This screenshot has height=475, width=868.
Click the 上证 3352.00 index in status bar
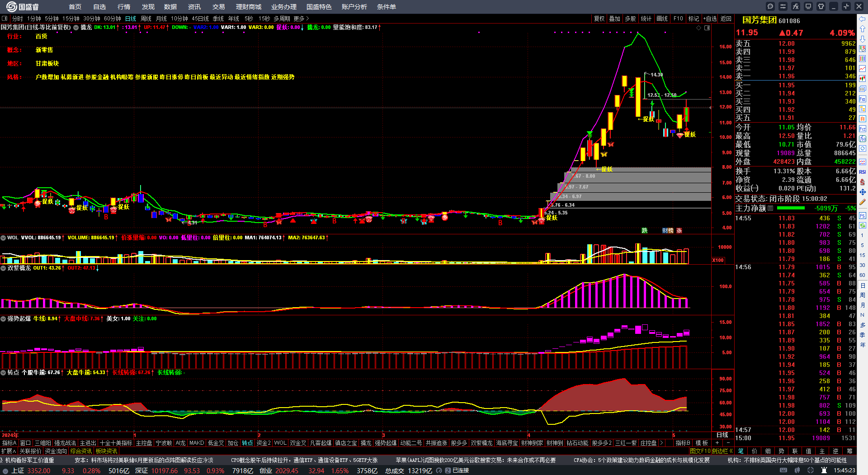pyautogui.click(x=31, y=470)
